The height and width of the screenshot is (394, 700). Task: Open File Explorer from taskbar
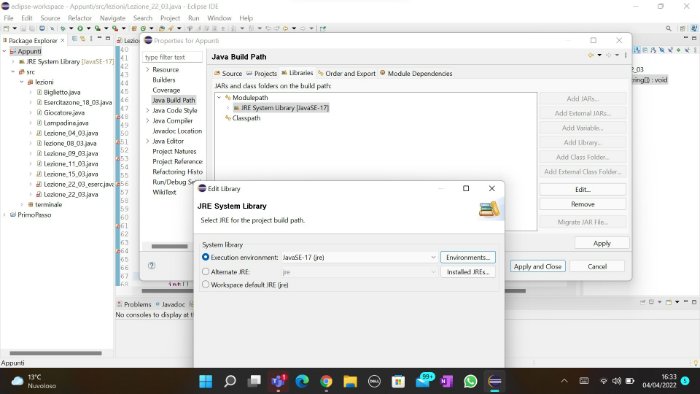click(350, 381)
